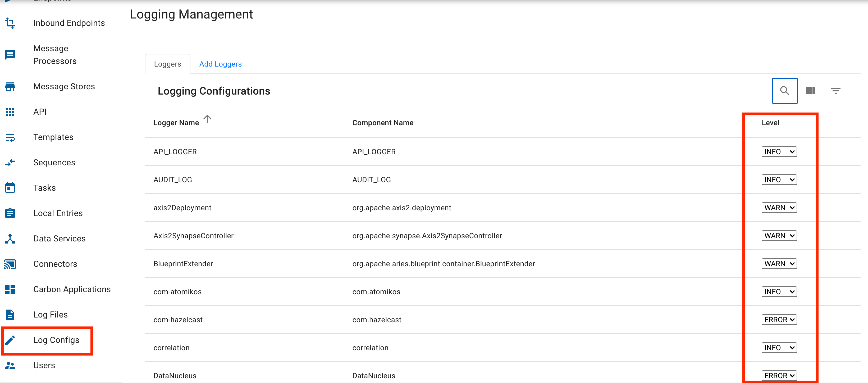
Task: Click the API grid icon
Action: (x=10, y=112)
